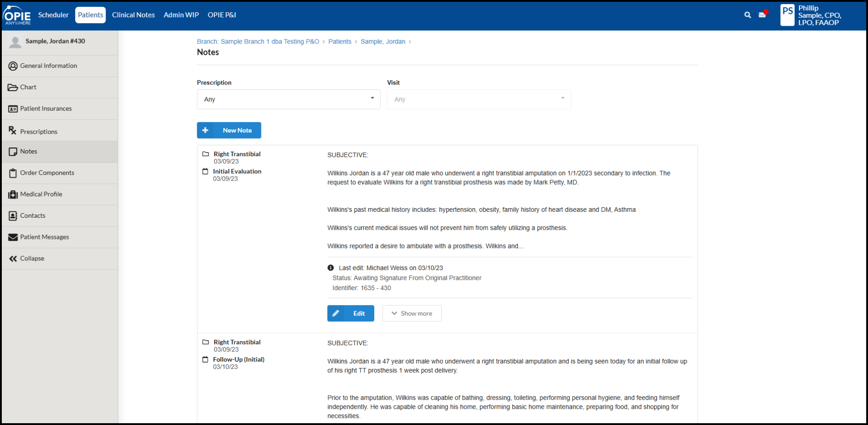868x425 pixels.
Task: Click first Right Transtibial prescription label
Action: pos(237,154)
